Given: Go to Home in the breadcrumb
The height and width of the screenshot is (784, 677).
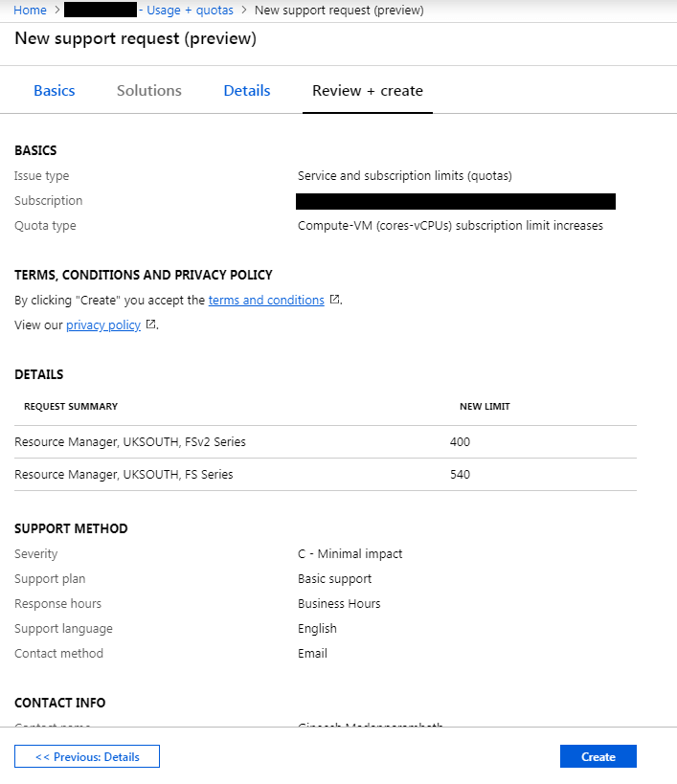Looking at the screenshot, I should coord(30,11).
